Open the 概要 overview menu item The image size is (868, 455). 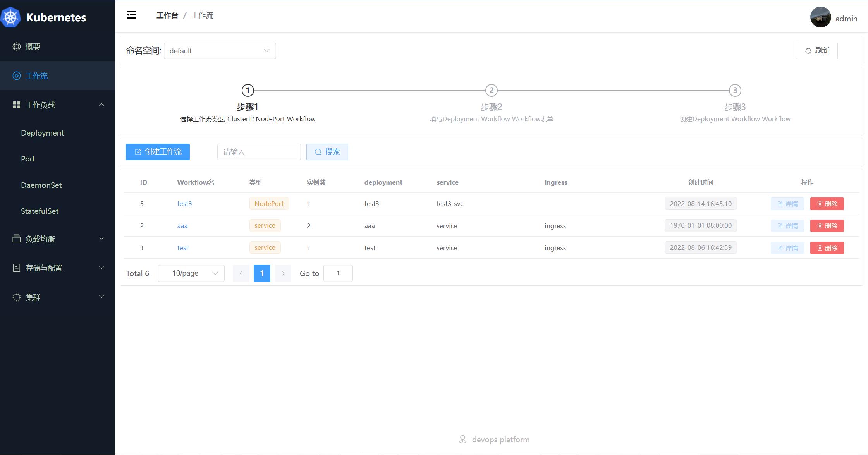point(33,46)
